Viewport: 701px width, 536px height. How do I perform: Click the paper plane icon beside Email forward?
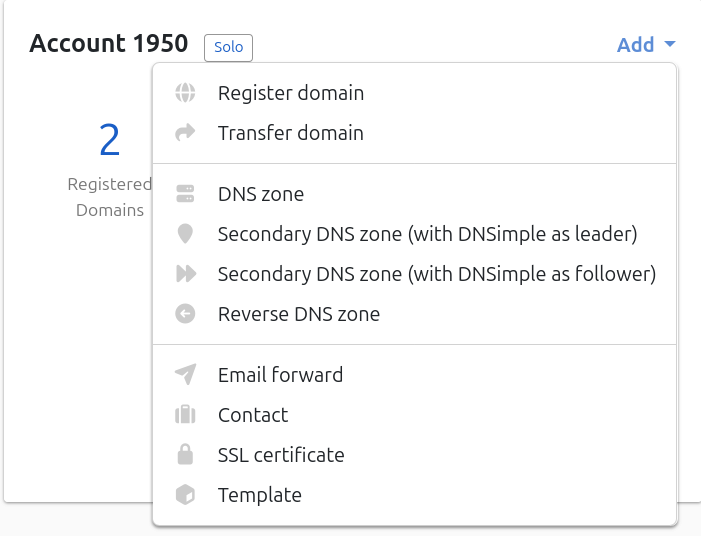[185, 375]
